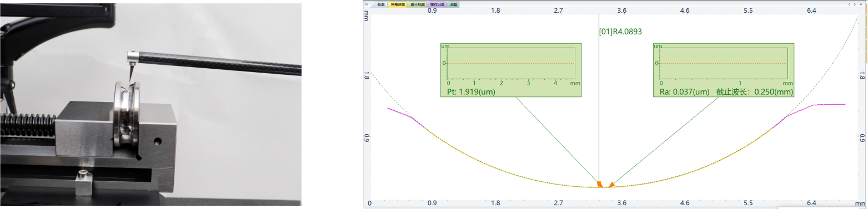The width and height of the screenshot is (868, 209).
Task: Click the 截止波长: 0.250(mm) cutoff text
Action: [x=754, y=92]
